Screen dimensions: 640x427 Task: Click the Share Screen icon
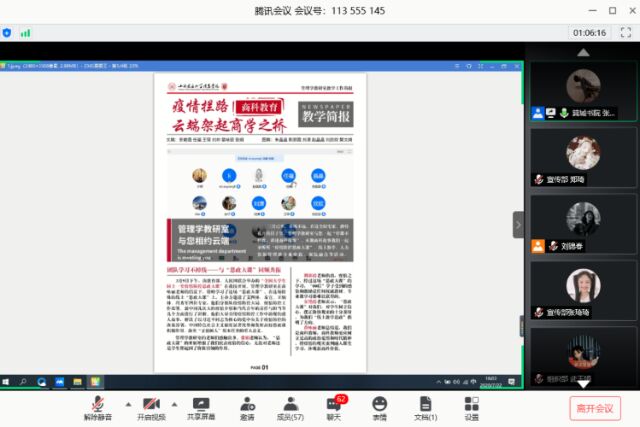201,402
